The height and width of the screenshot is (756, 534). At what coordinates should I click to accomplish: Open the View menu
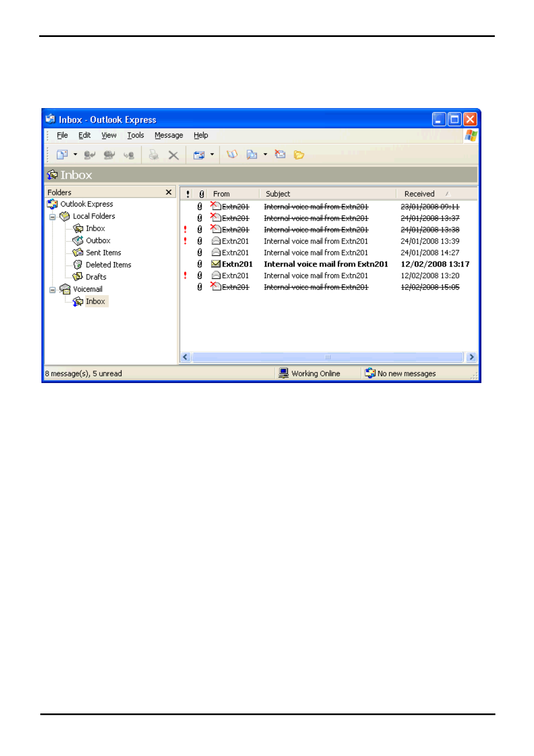109,136
